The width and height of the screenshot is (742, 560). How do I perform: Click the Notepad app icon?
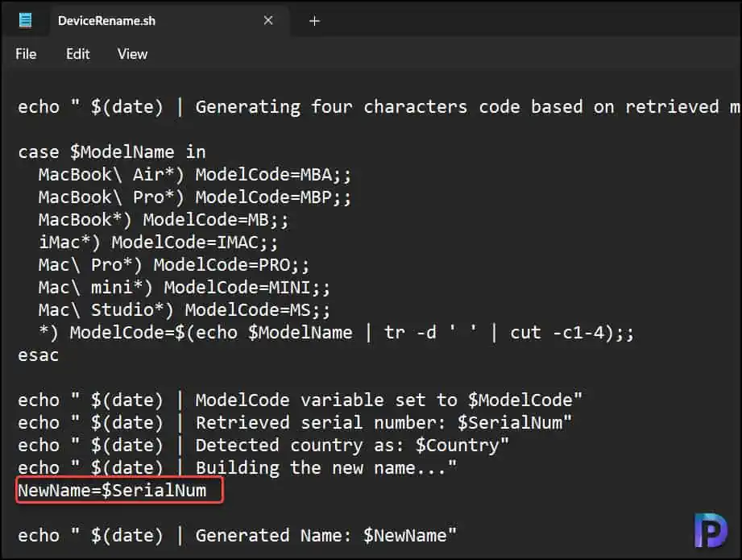(x=26, y=20)
